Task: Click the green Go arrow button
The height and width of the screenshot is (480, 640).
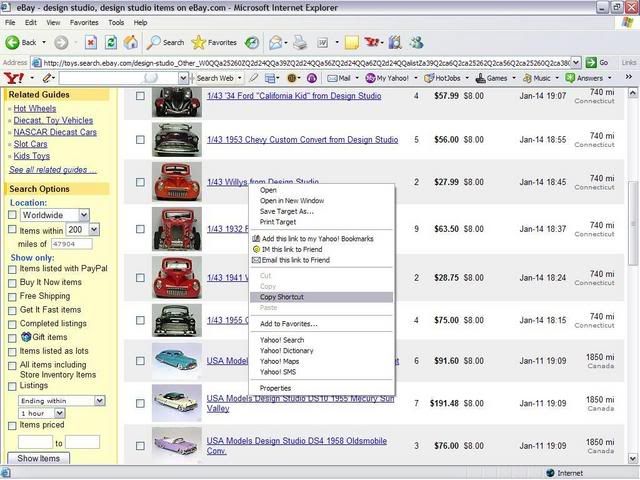Action: pyautogui.click(x=591, y=62)
